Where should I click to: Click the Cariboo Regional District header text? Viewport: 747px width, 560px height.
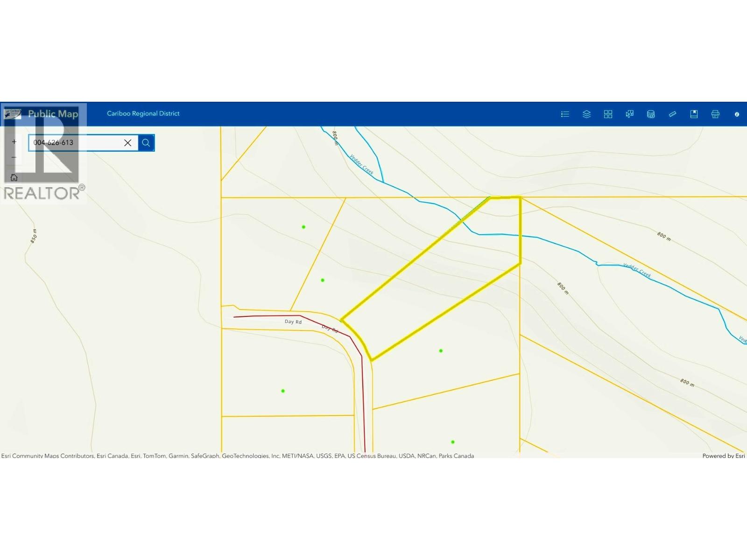[143, 113]
